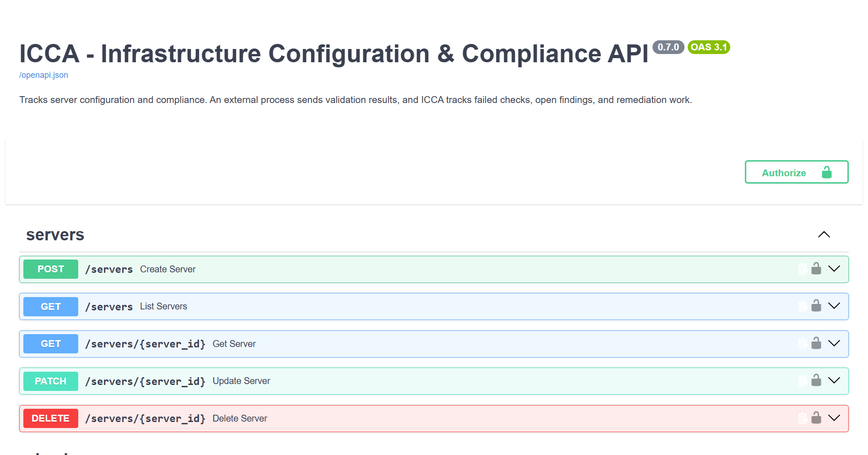Click the /servers/{server_id} path on DELETE row
This screenshot has height=455, width=868.
(x=145, y=418)
